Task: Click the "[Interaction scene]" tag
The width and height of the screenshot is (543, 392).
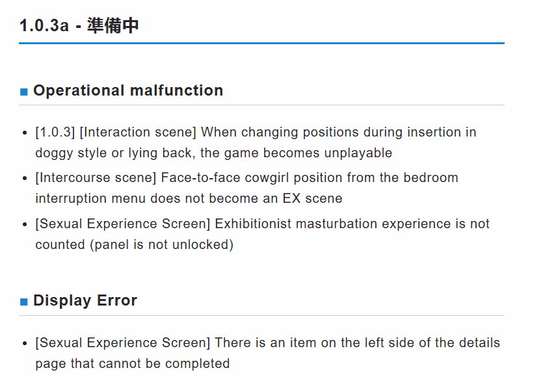Action: point(138,132)
